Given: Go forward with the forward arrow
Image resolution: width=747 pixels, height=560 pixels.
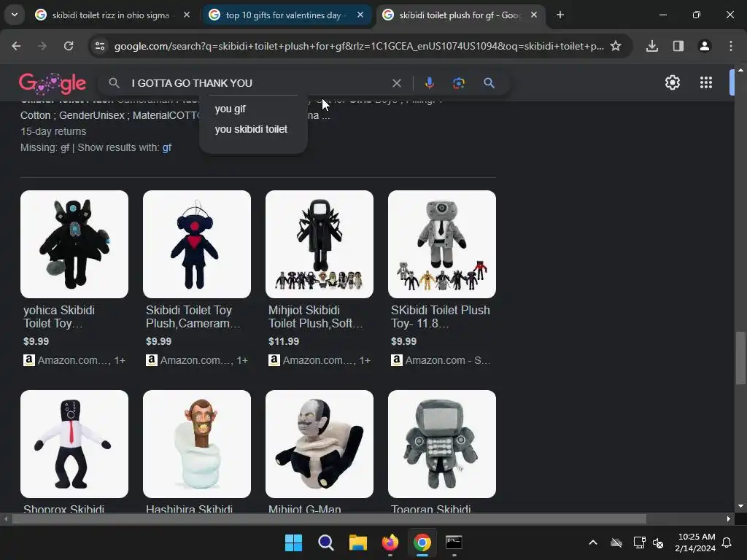Looking at the screenshot, I should coord(42,46).
